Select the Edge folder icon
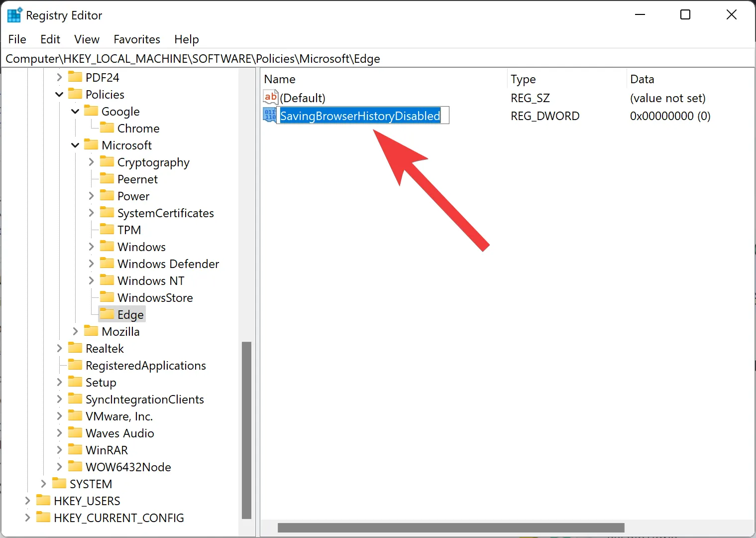756x538 pixels. (108, 314)
